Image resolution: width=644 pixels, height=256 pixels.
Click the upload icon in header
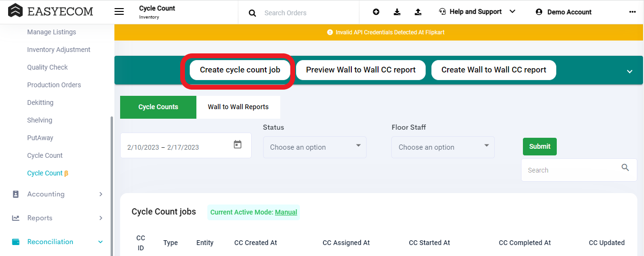[418, 12]
